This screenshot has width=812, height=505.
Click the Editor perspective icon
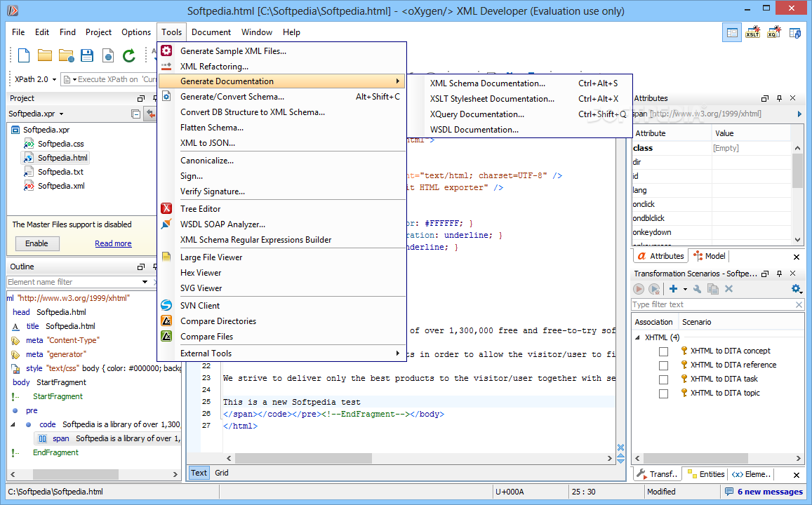[732, 32]
